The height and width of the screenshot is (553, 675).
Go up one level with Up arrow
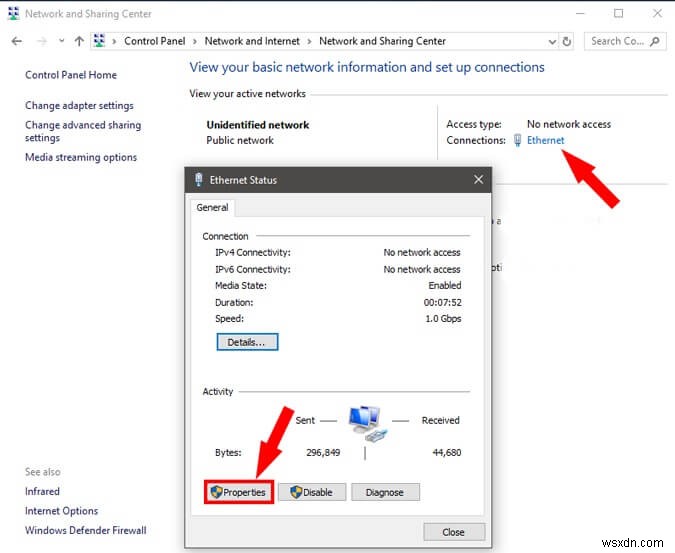[79, 41]
